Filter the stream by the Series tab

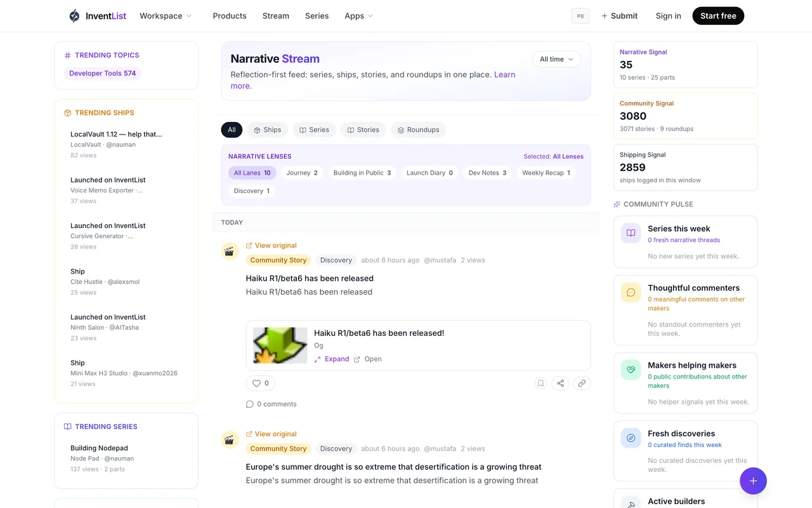click(x=315, y=130)
